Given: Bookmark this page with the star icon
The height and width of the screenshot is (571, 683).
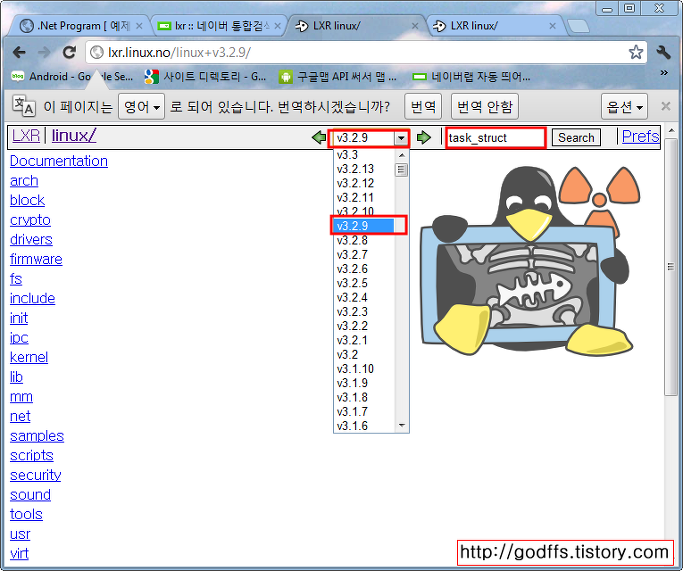Looking at the screenshot, I should (x=636, y=52).
